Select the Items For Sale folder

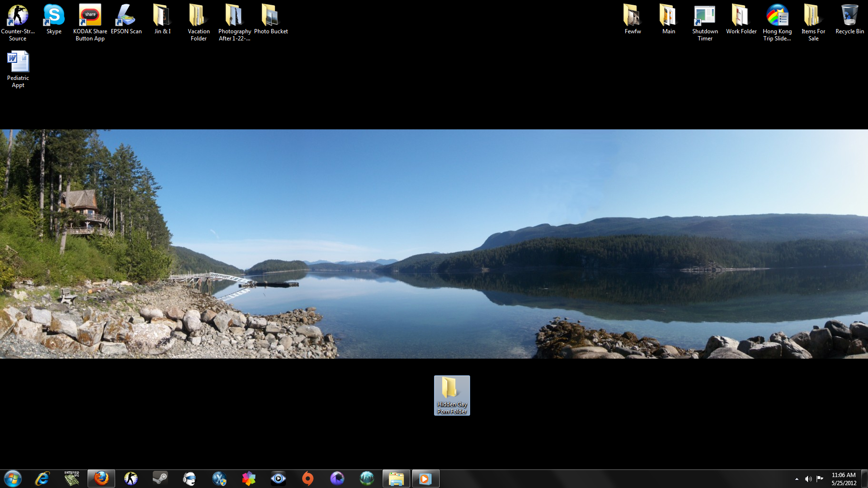[x=813, y=22]
